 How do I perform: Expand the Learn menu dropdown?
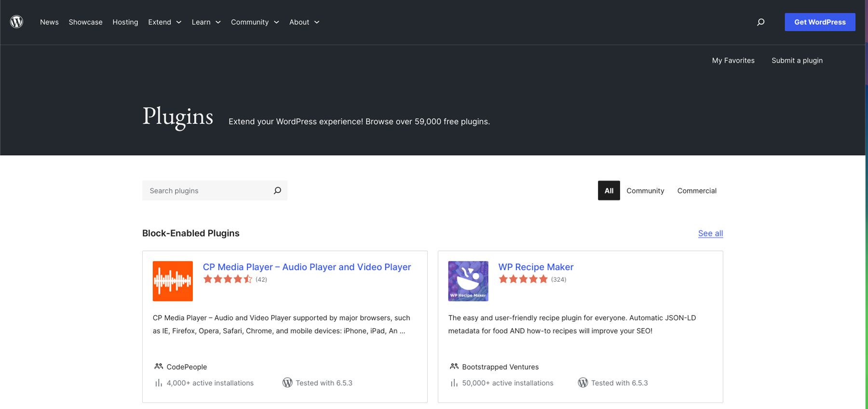click(x=206, y=22)
